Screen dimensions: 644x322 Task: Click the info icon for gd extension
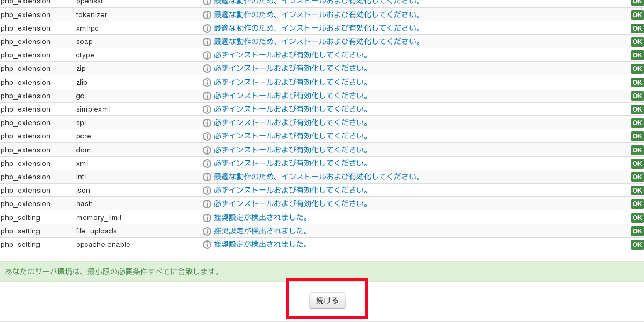point(207,96)
